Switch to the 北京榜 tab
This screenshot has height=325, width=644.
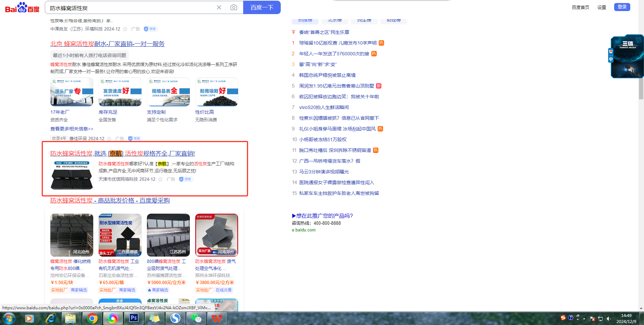click(x=335, y=21)
